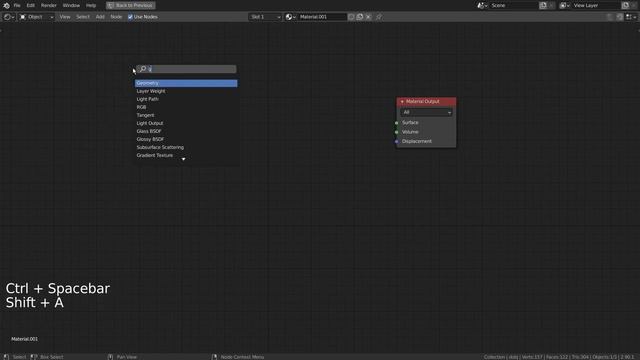Viewport: 640px width, 360px height.
Task: Click the material browse sphere icon
Action: [291, 17]
